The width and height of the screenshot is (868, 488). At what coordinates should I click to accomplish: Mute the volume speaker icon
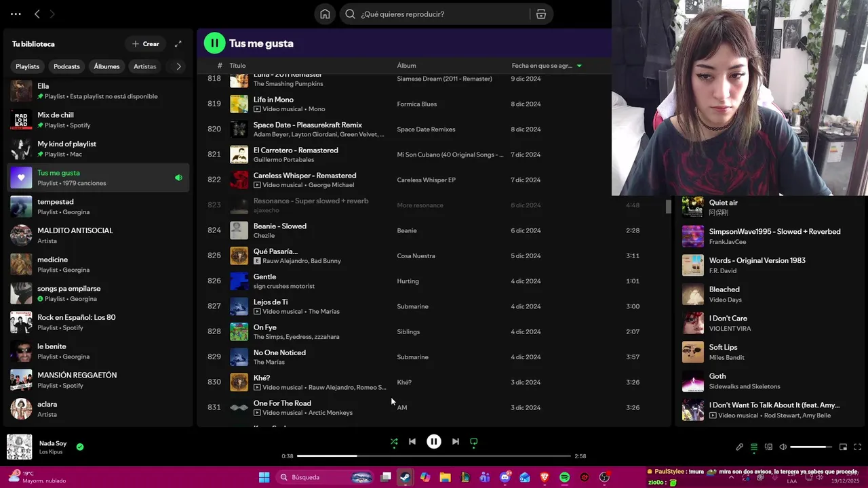tap(783, 447)
